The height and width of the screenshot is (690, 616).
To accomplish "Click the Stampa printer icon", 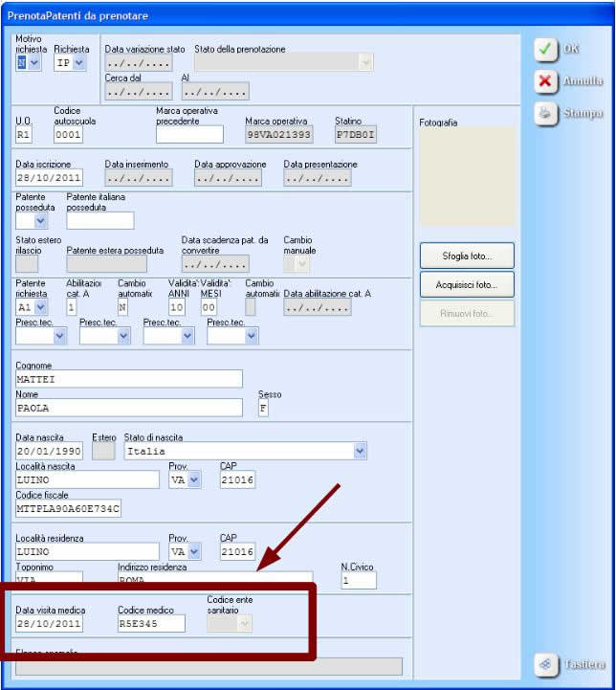I will [545, 113].
